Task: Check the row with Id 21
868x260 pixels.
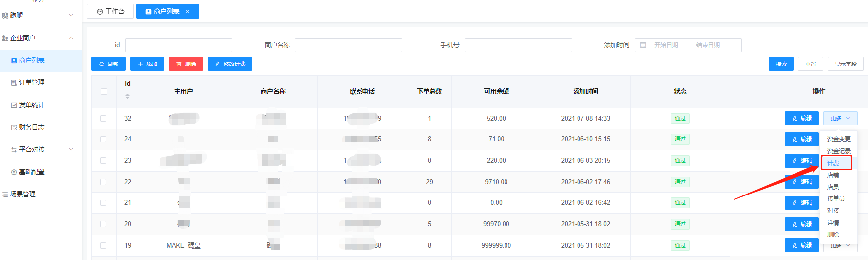Action: tap(103, 203)
